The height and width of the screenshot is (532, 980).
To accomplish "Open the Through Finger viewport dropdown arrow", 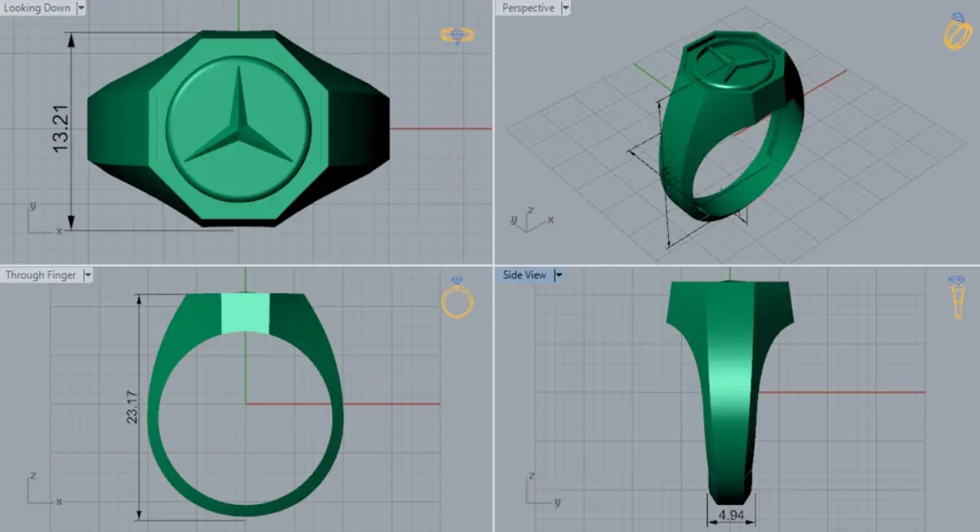I will pos(87,275).
